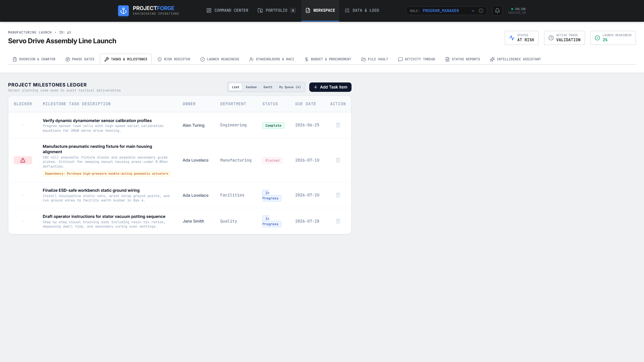This screenshot has height=362, width=644.
Task: Click the Launch Readiness check icon
Action: coord(597,38)
